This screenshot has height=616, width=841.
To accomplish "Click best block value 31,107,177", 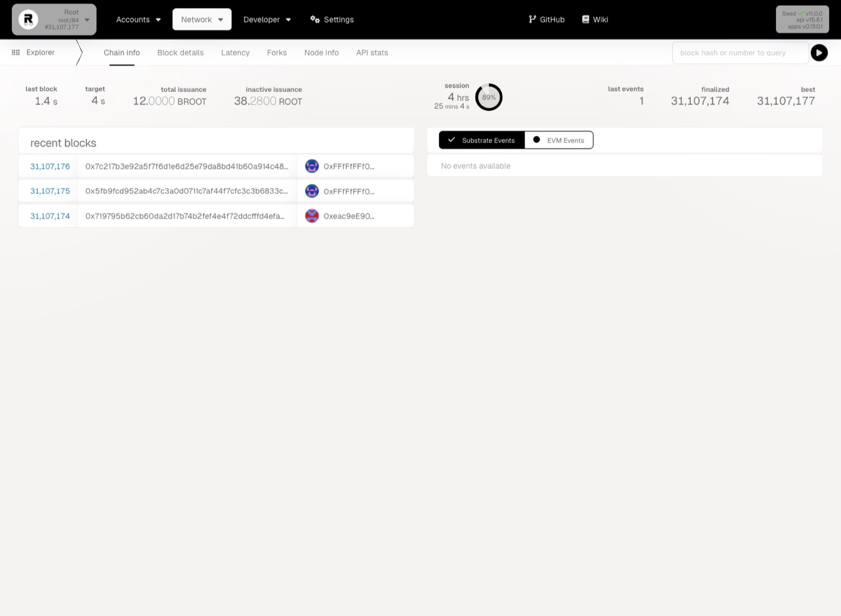I will pos(786,101).
